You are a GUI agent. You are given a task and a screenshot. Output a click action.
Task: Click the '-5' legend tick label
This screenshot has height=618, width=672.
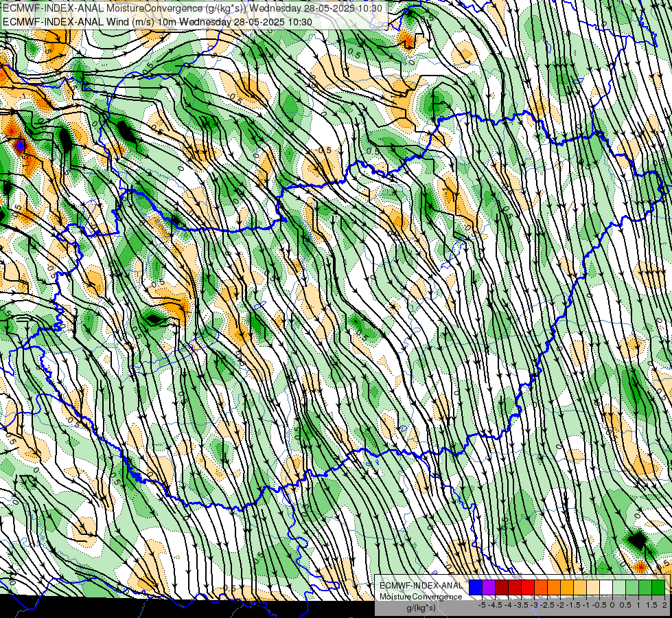tap(482, 605)
